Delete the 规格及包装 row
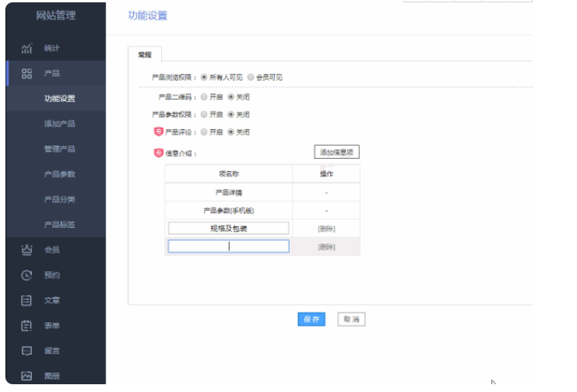 [326, 229]
